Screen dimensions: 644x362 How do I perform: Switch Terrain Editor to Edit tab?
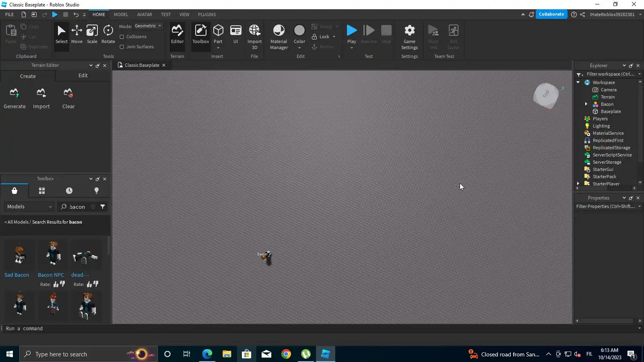click(x=83, y=76)
